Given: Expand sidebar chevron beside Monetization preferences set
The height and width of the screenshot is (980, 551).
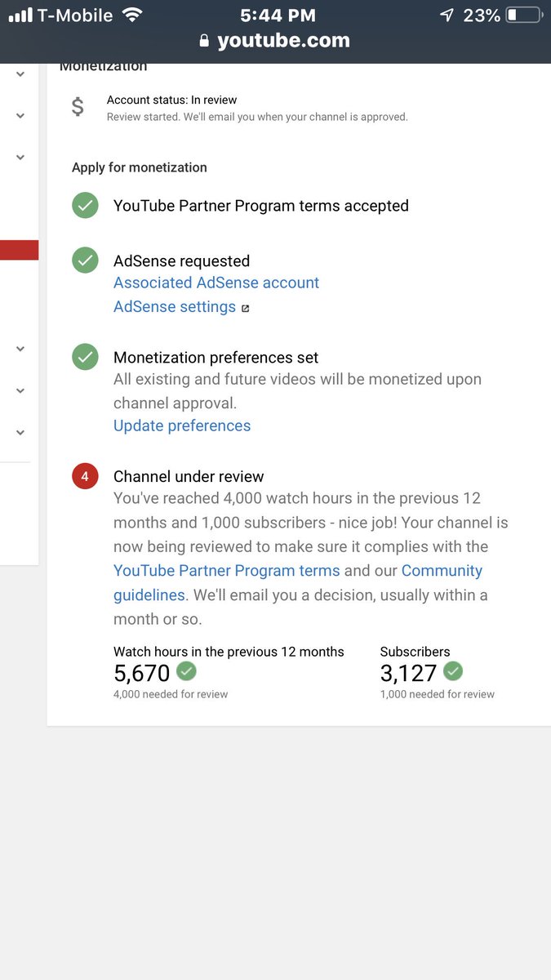Looking at the screenshot, I should pos(20,349).
